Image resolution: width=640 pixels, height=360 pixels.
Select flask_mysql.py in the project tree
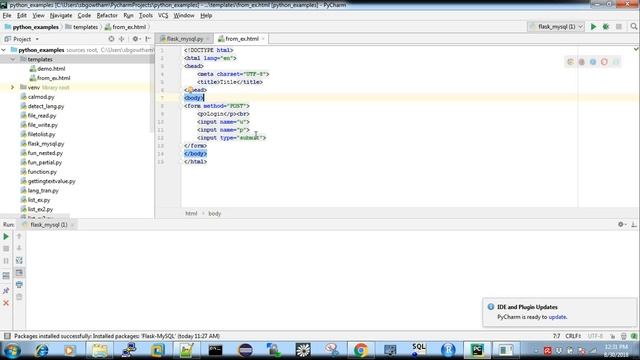tap(46, 144)
